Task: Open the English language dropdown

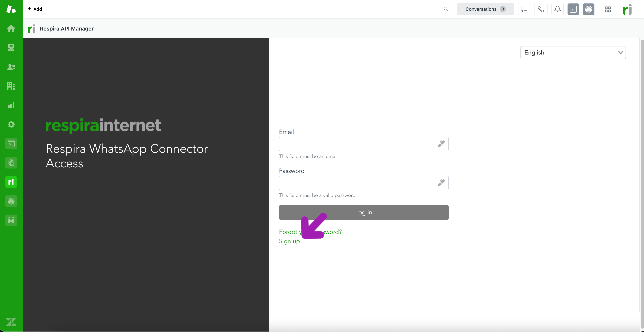Action: tap(573, 52)
